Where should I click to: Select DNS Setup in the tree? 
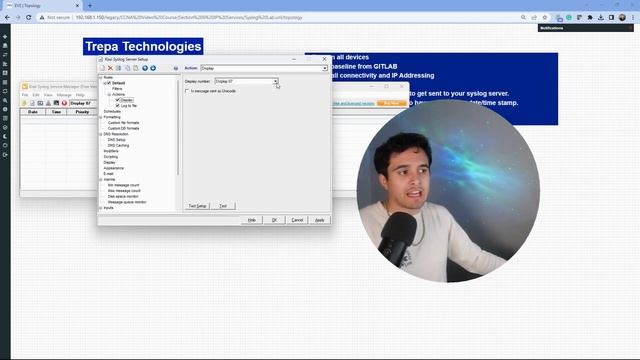[x=117, y=140]
